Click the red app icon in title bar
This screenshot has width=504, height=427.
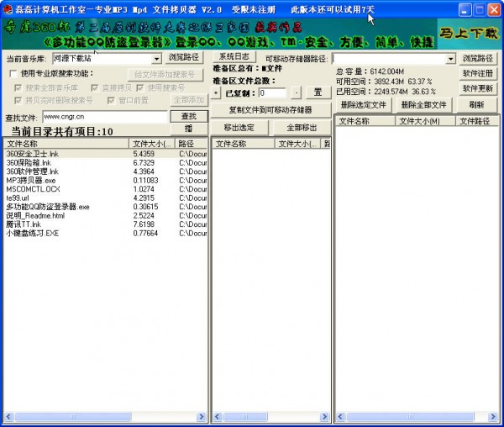(7, 9)
